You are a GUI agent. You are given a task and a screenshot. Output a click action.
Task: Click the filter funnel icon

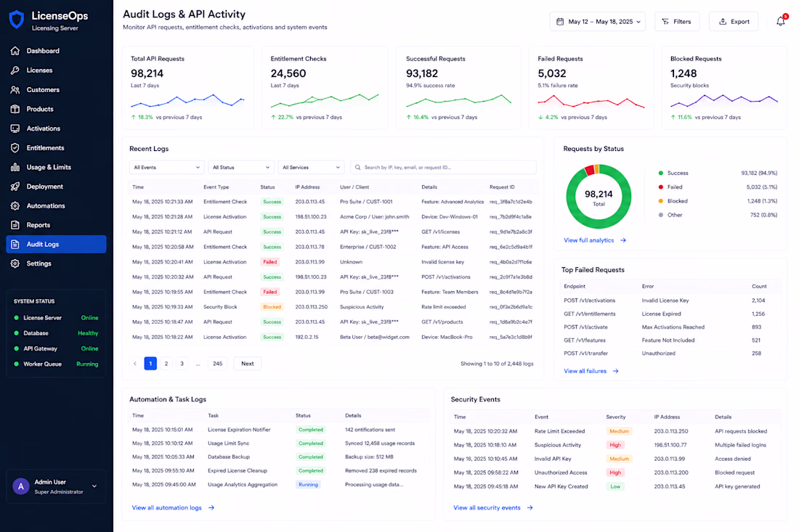pos(665,21)
